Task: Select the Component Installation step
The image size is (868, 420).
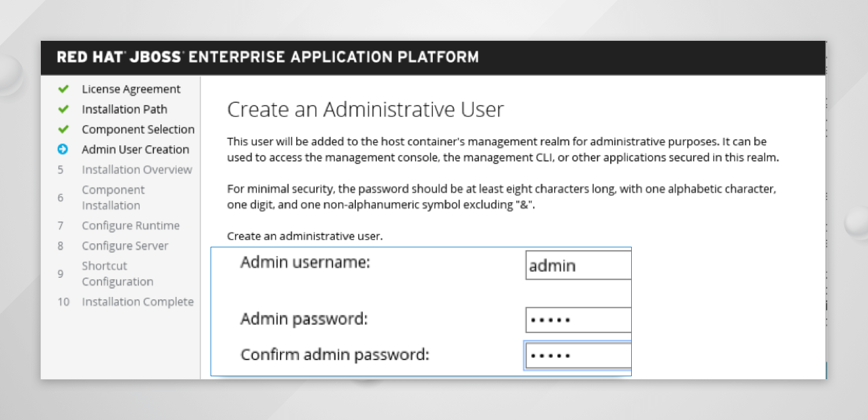Action: pos(113,198)
